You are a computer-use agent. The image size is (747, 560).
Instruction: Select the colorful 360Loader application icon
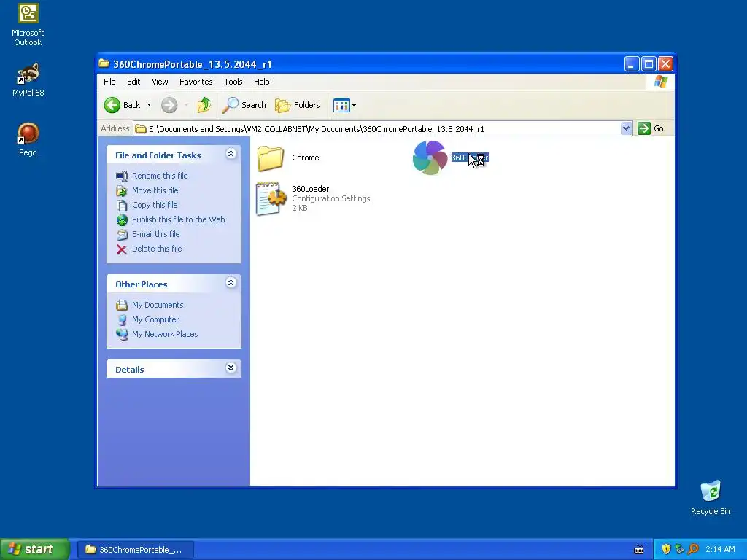(x=430, y=157)
